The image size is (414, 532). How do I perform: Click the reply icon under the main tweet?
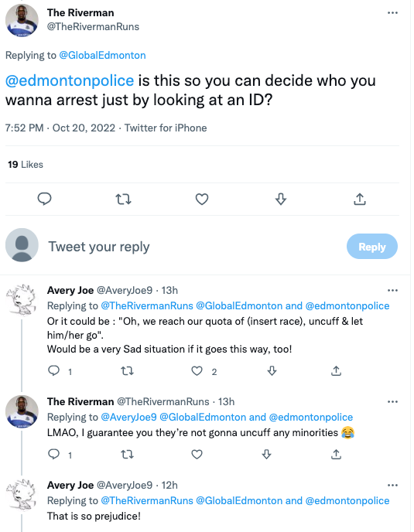coord(44,199)
